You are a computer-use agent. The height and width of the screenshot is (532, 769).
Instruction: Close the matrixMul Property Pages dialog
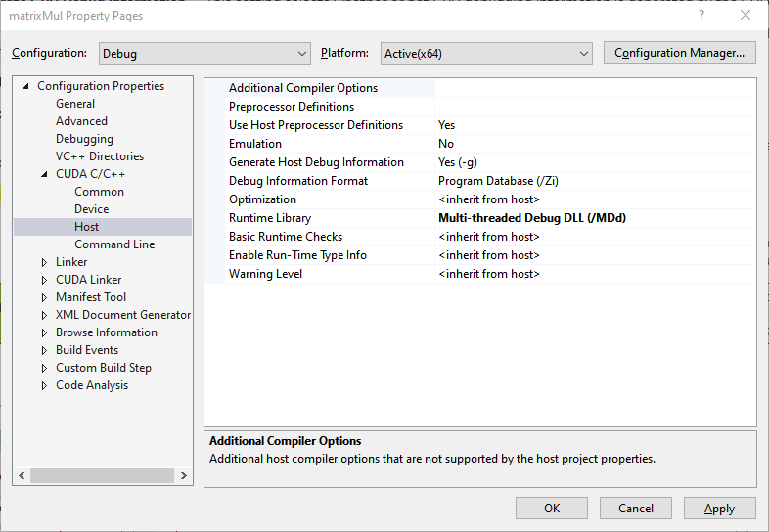pos(746,16)
